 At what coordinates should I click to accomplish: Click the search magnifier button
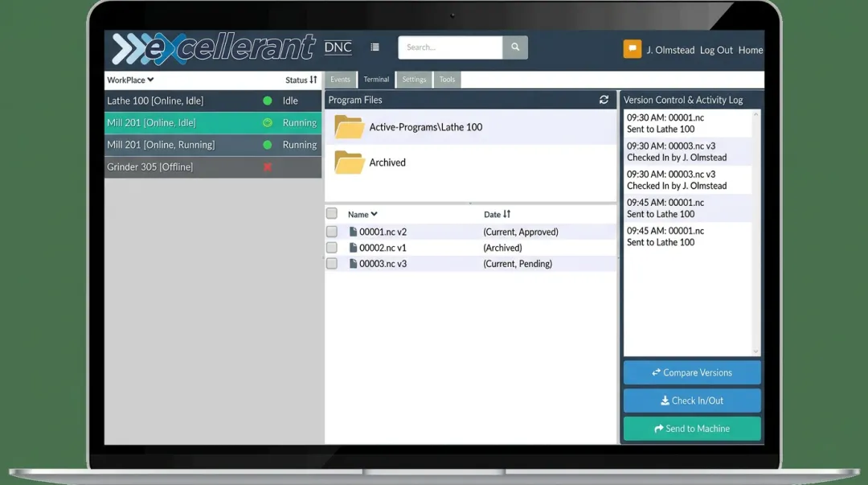pos(515,47)
